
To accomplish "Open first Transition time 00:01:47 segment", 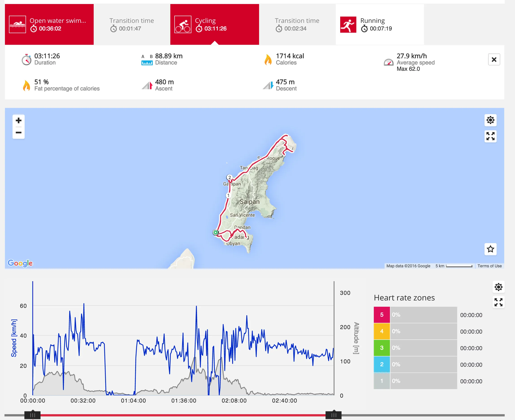I will tap(132, 24).
